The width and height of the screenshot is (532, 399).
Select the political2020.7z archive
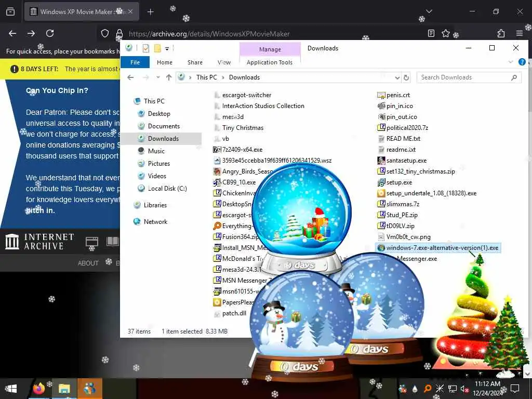407,128
